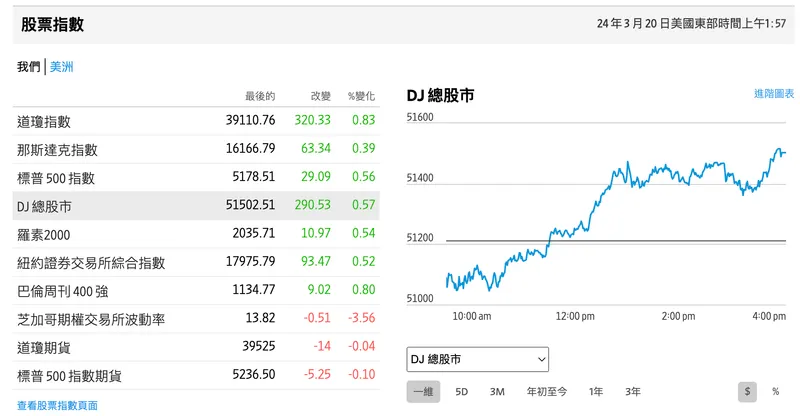
Task: Open the 查看股票指數頁面 link
Action: pos(58,406)
